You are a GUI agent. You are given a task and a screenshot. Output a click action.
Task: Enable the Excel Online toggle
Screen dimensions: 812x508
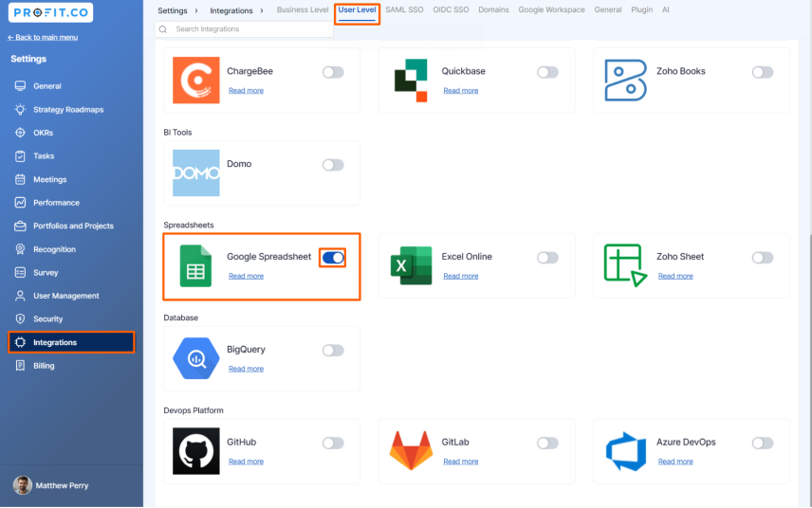[x=547, y=258]
